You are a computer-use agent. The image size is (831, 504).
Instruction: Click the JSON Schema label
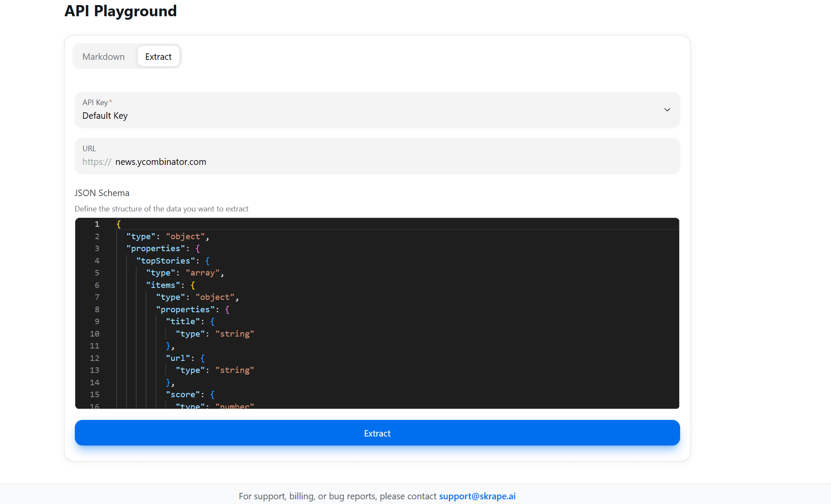(102, 193)
